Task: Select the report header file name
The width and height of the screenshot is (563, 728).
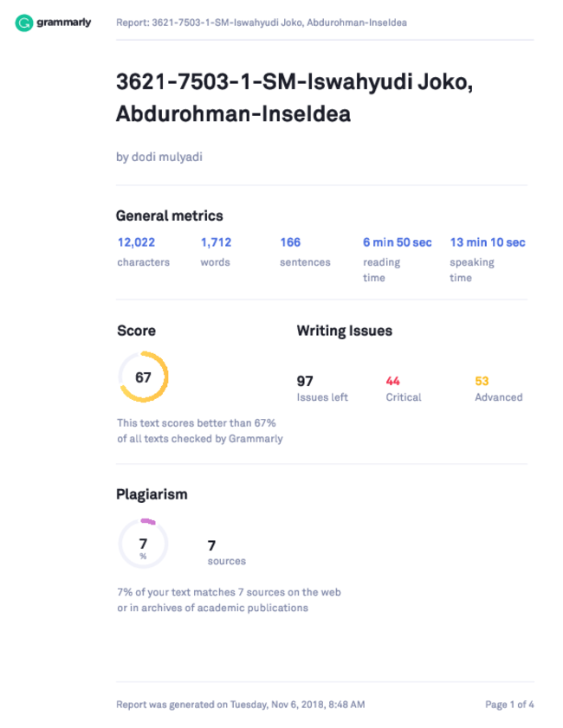Action: click(262, 23)
